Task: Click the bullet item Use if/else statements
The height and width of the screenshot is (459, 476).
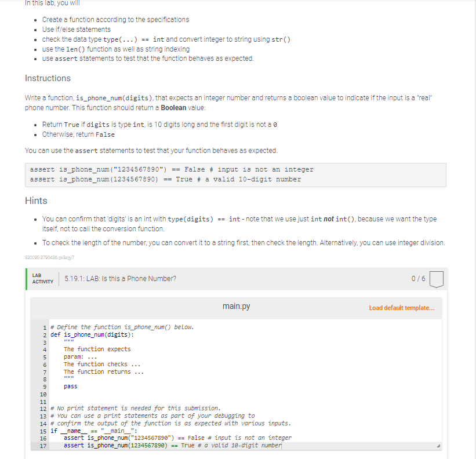Action: 75,29
